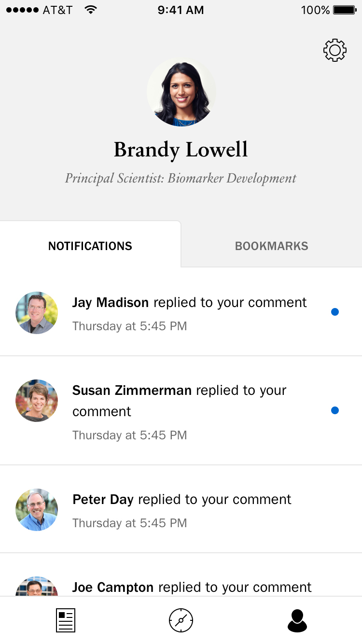Tap Susan Zimmerman's avatar

pos(37,401)
